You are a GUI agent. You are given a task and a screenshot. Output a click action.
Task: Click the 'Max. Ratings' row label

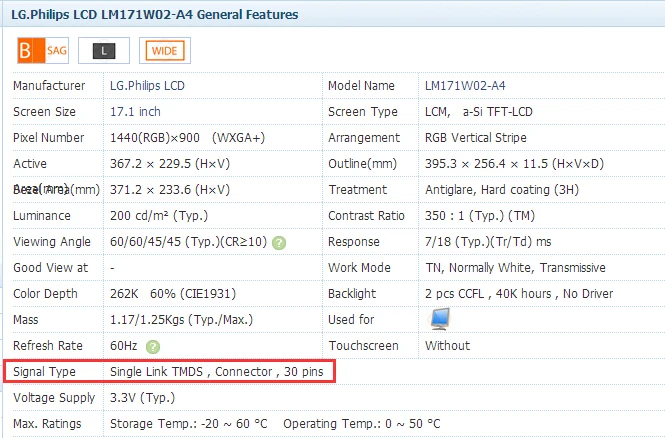coord(47,424)
